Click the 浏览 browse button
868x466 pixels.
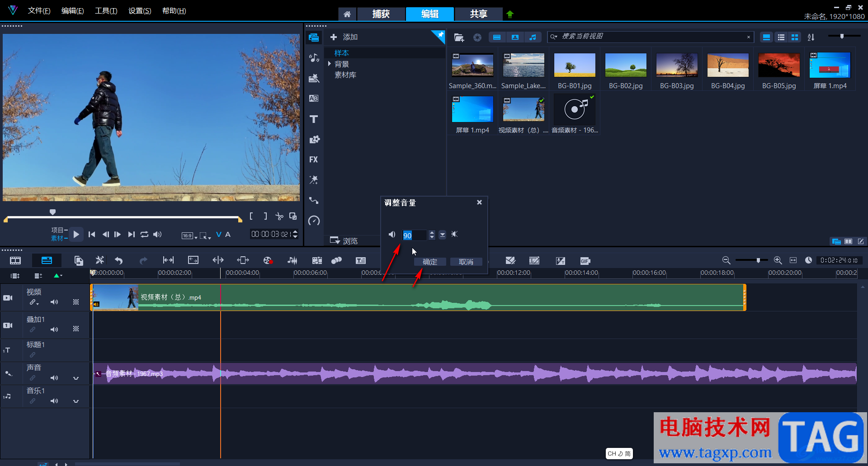coord(344,240)
